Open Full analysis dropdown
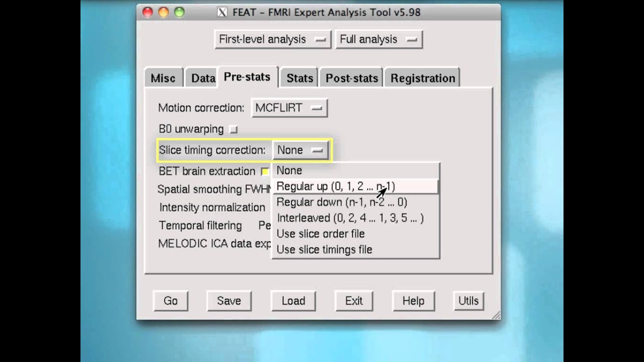644x362 pixels. [378, 39]
